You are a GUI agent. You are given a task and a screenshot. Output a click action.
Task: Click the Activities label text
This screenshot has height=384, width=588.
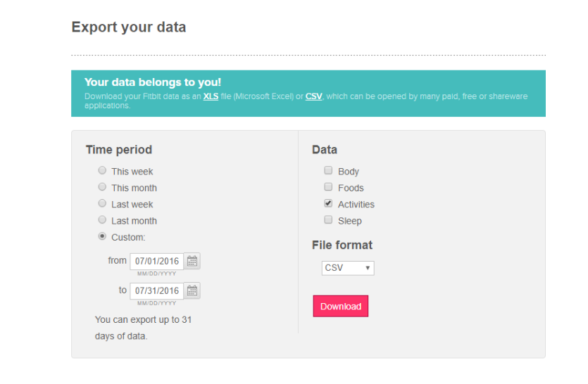(356, 205)
